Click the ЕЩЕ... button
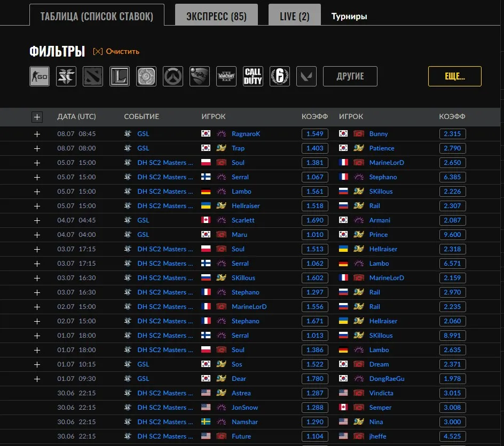 tap(455, 76)
